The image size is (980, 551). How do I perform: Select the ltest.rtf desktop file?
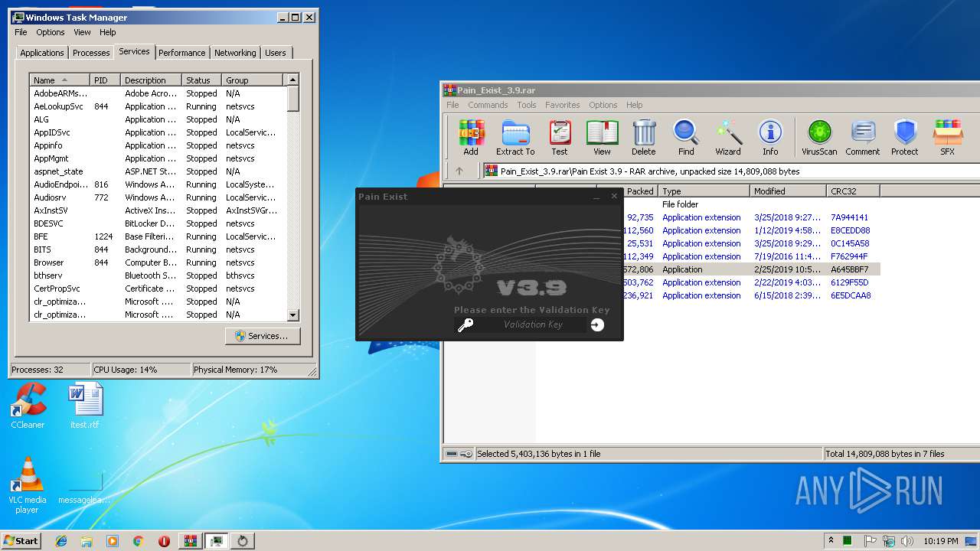85,406
